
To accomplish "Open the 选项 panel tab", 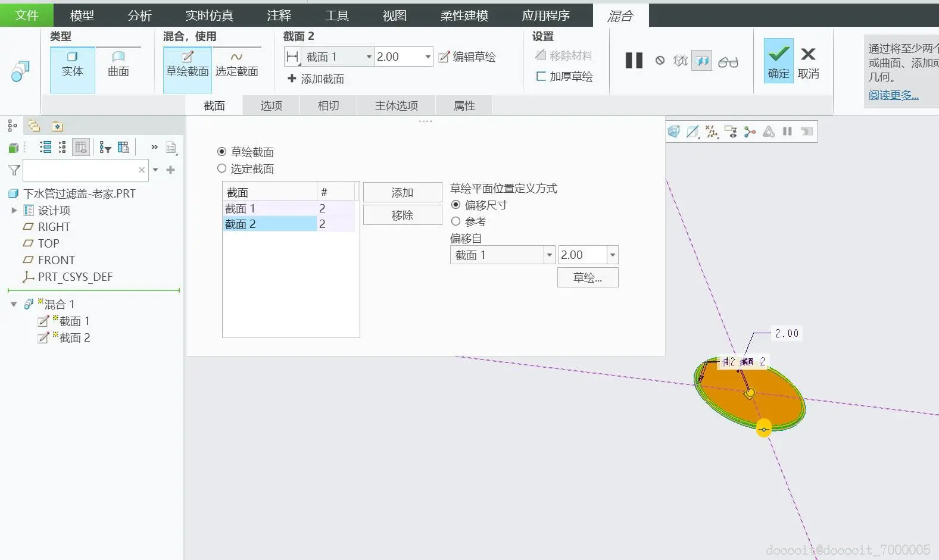I will point(272,105).
